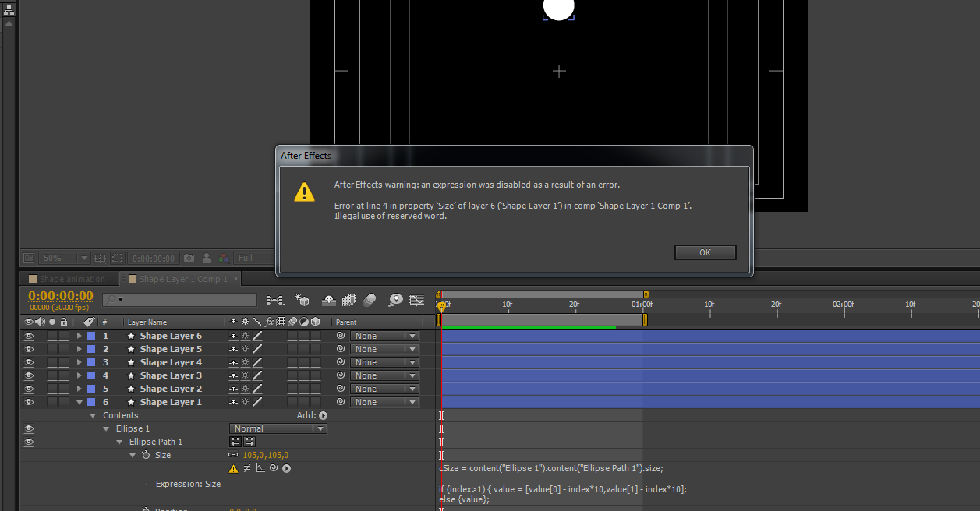Toggle visibility of Ellipse 1
The height and width of the screenshot is (511, 980).
tap(29, 429)
